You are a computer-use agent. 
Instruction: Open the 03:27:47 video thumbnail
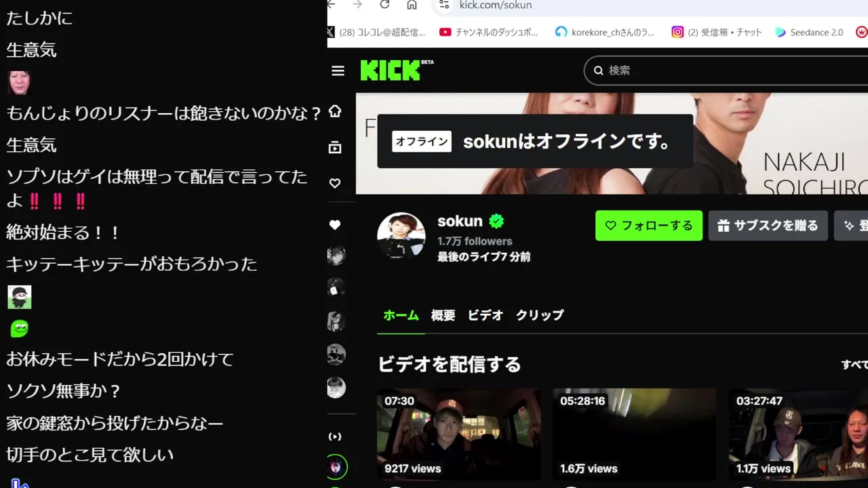click(798, 434)
